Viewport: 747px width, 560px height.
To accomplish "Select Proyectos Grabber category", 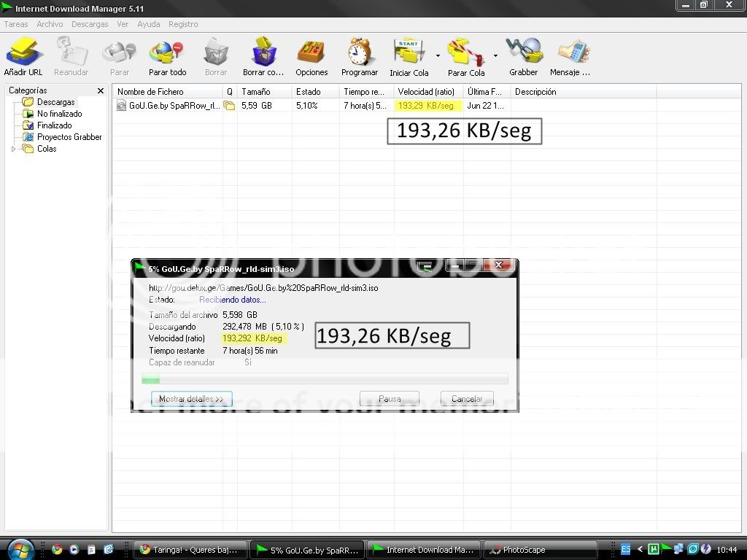I will [62, 137].
